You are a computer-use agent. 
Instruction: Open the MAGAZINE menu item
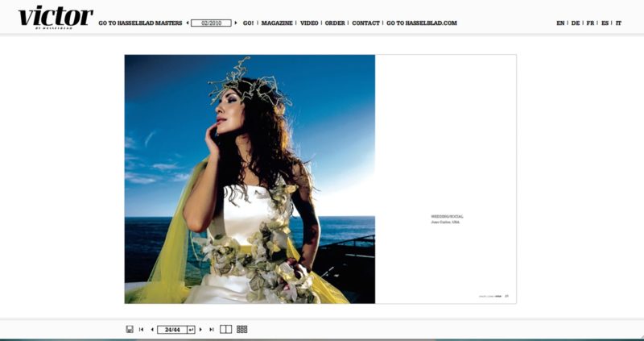click(277, 23)
